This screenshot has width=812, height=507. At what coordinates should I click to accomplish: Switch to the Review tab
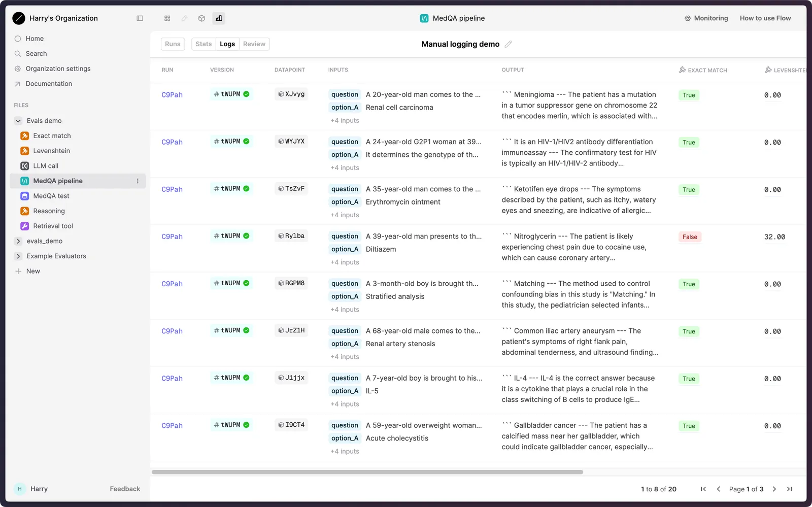pos(254,44)
